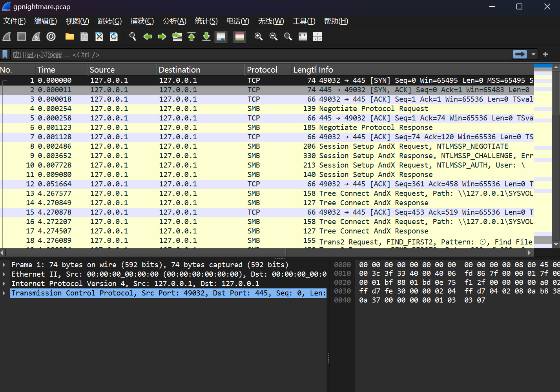Toggle auto-scroll during live capture

tap(221, 36)
